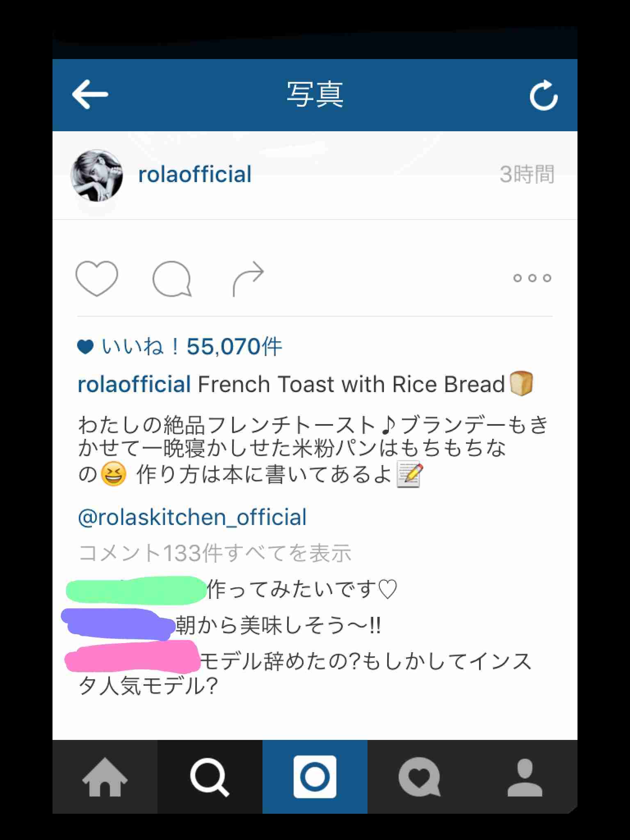The height and width of the screenshot is (840, 630).
Task: Open the activity heart bubble tab
Action: coord(420,777)
